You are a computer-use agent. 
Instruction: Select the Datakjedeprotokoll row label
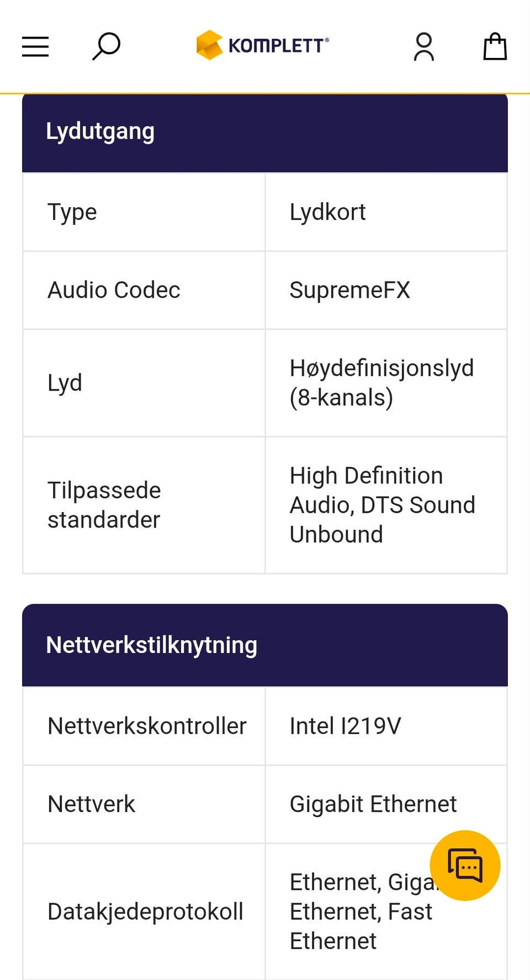coord(145,911)
